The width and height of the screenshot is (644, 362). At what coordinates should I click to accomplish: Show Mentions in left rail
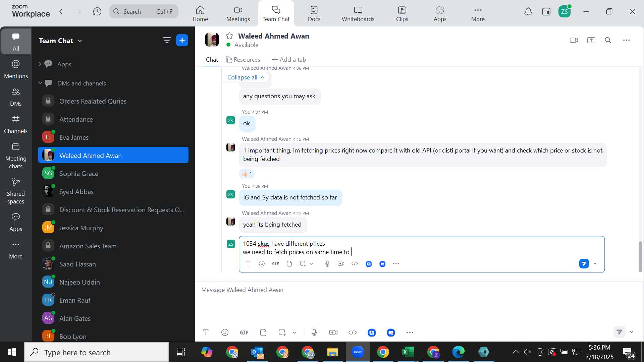(x=16, y=69)
